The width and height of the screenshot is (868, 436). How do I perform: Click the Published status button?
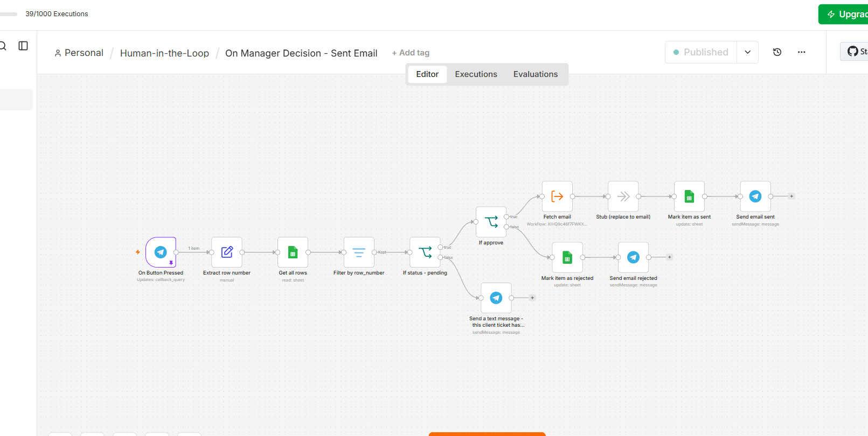pyautogui.click(x=701, y=52)
